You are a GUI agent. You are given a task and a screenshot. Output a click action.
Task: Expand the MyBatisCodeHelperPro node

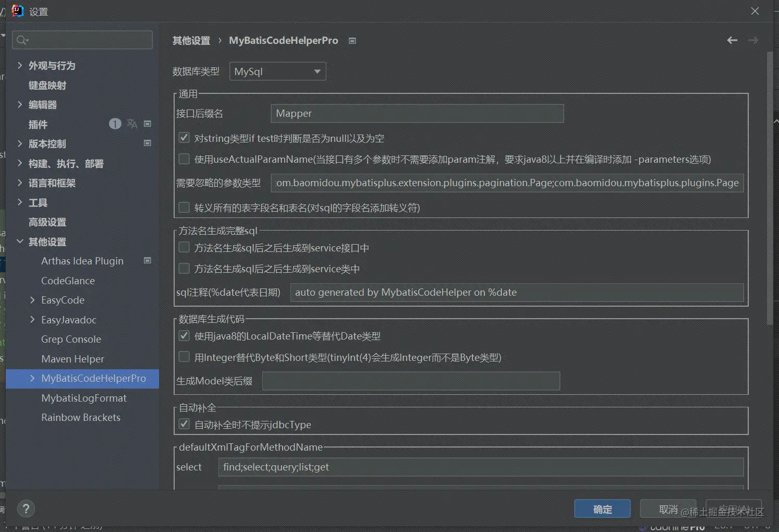pyautogui.click(x=32, y=378)
